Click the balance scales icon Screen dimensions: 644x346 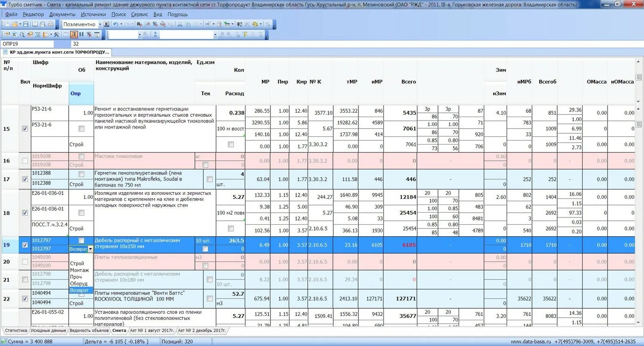coord(255,24)
